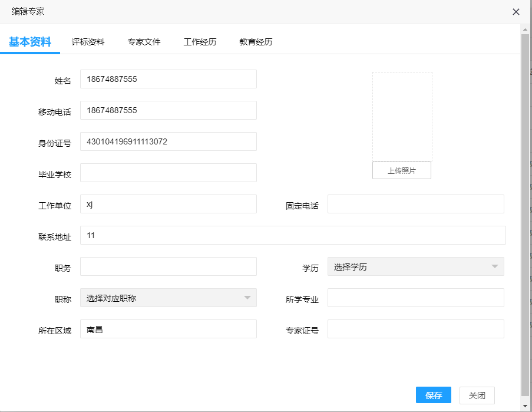Select the 基本资料 tab
532x412 pixels.
point(30,42)
